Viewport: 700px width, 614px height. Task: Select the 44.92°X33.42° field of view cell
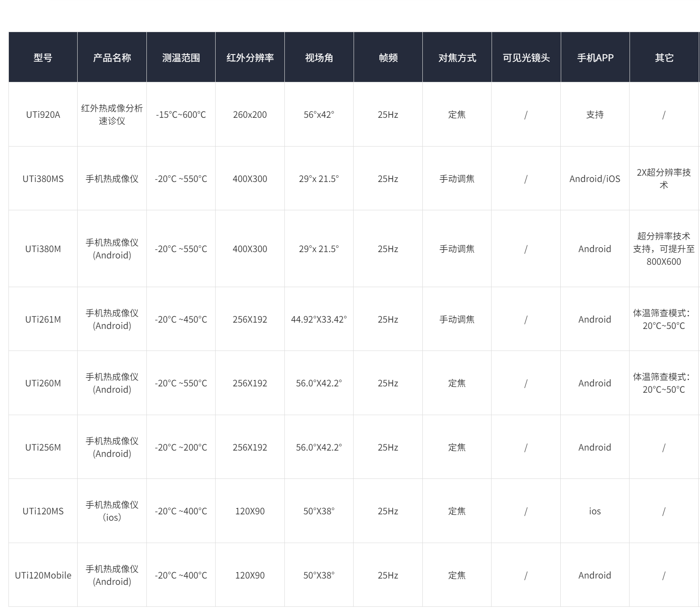point(319,320)
